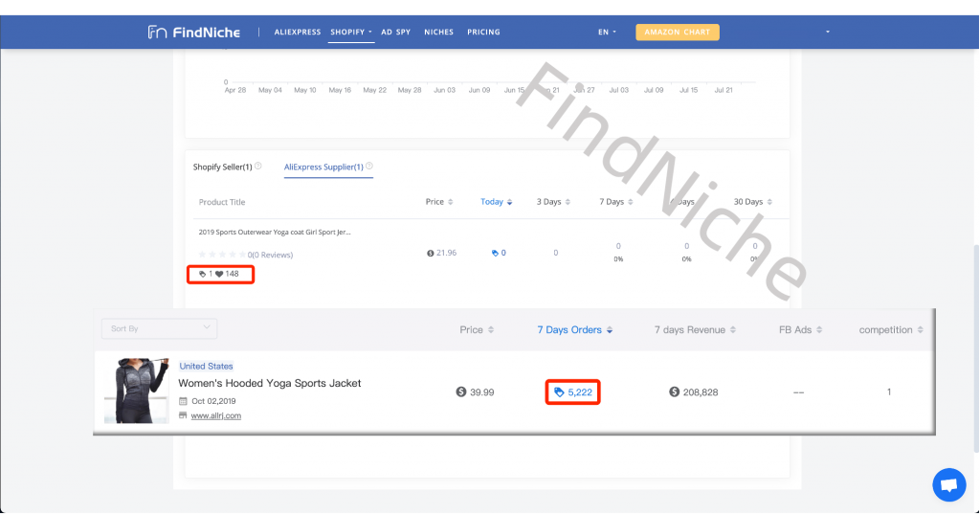Open the Sort By dropdown
The image size is (980, 514).
[160, 328]
